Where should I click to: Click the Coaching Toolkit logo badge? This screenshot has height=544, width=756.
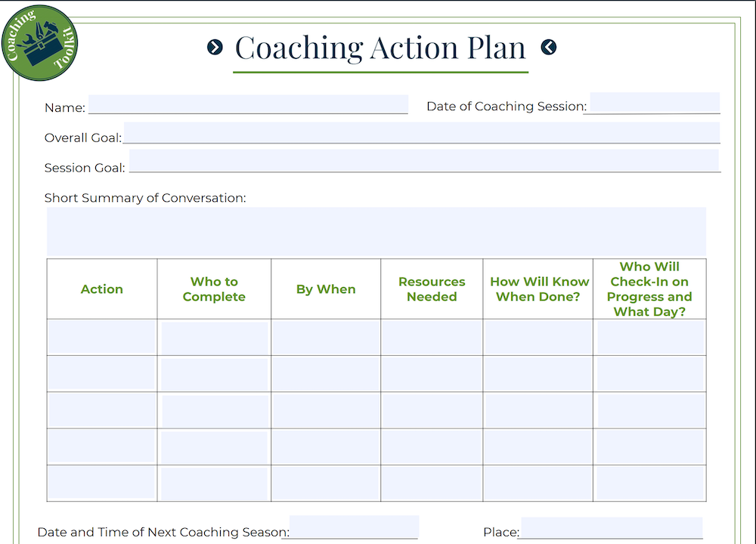click(x=39, y=43)
